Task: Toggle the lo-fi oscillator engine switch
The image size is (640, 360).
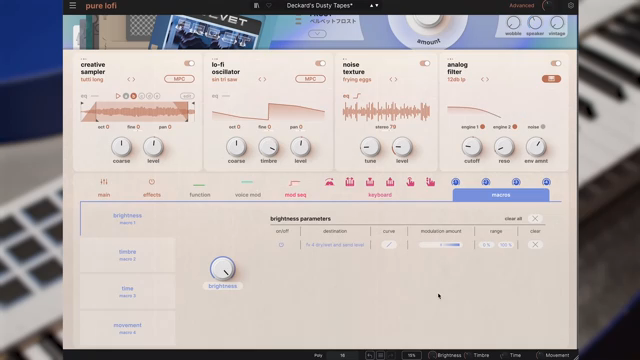Action: pyautogui.click(x=320, y=63)
